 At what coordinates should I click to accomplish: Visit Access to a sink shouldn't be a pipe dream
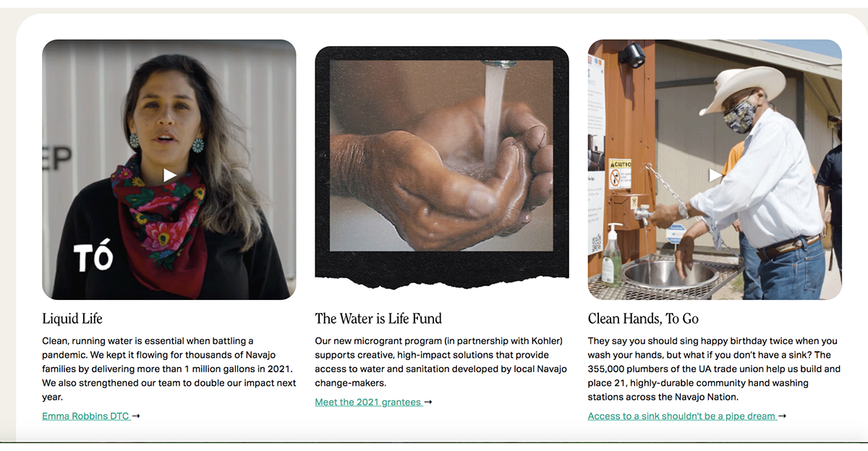coord(682,416)
